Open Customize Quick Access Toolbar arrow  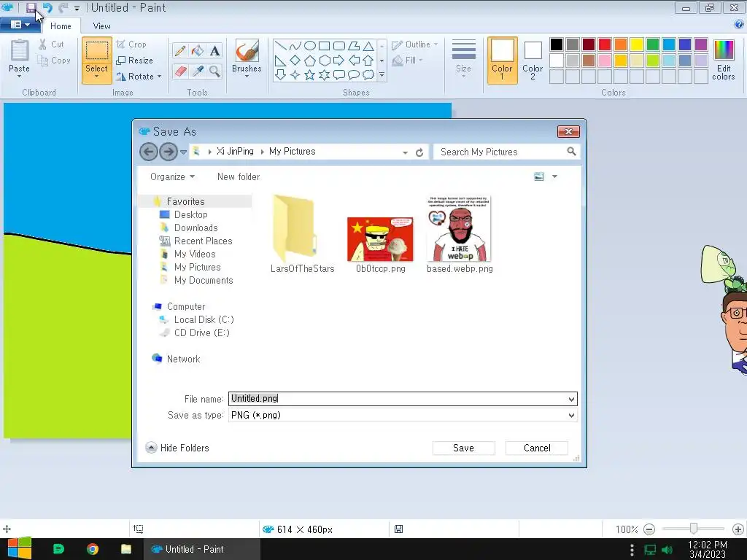click(x=77, y=8)
